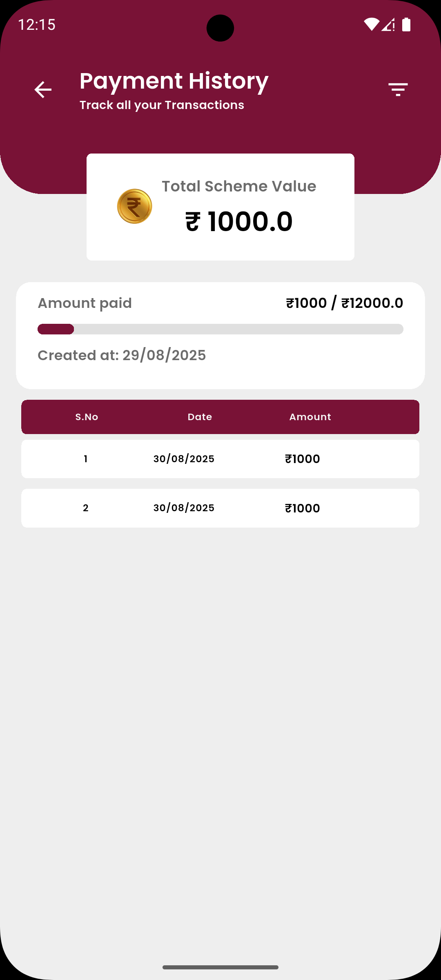Click the Track all your Transactions subtitle
The image size is (441, 980).
pos(162,105)
